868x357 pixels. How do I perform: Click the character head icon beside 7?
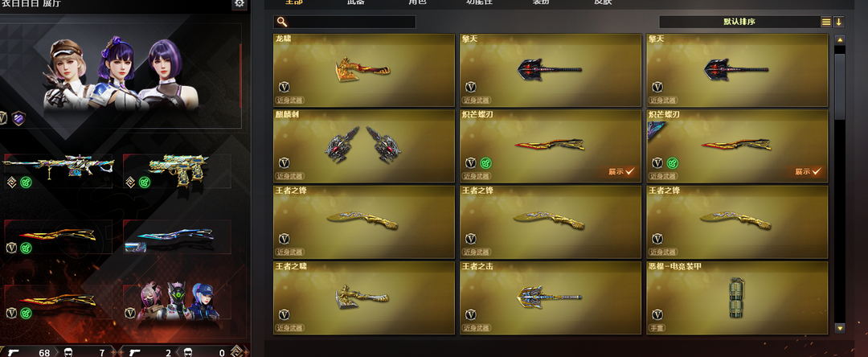(68, 352)
